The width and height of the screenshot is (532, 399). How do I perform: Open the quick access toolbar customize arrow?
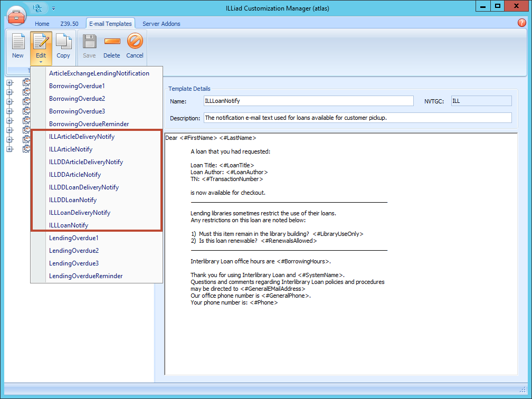click(53, 8)
